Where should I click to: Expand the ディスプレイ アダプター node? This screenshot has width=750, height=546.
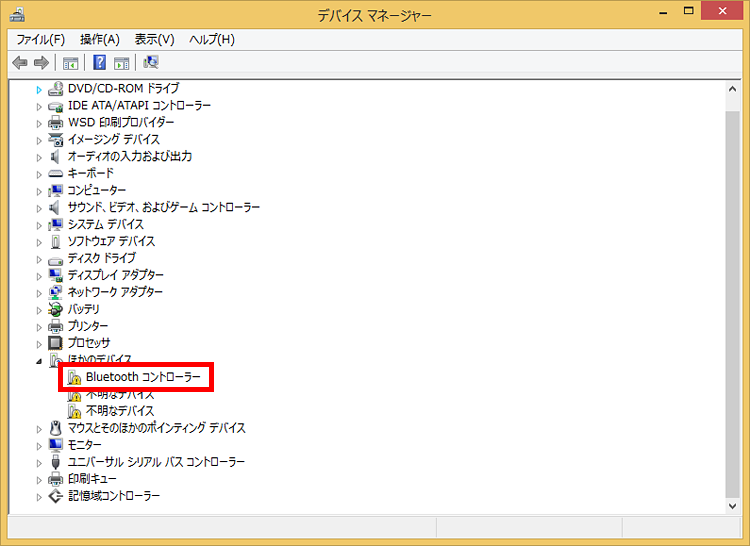point(39,276)
